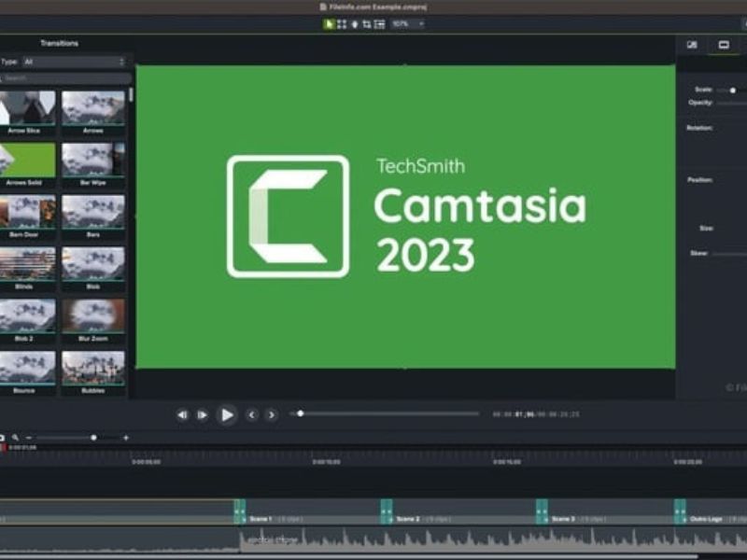Click the TechSmith Camtasia canvas image
The image size is (747, 560).
(405, 217)
